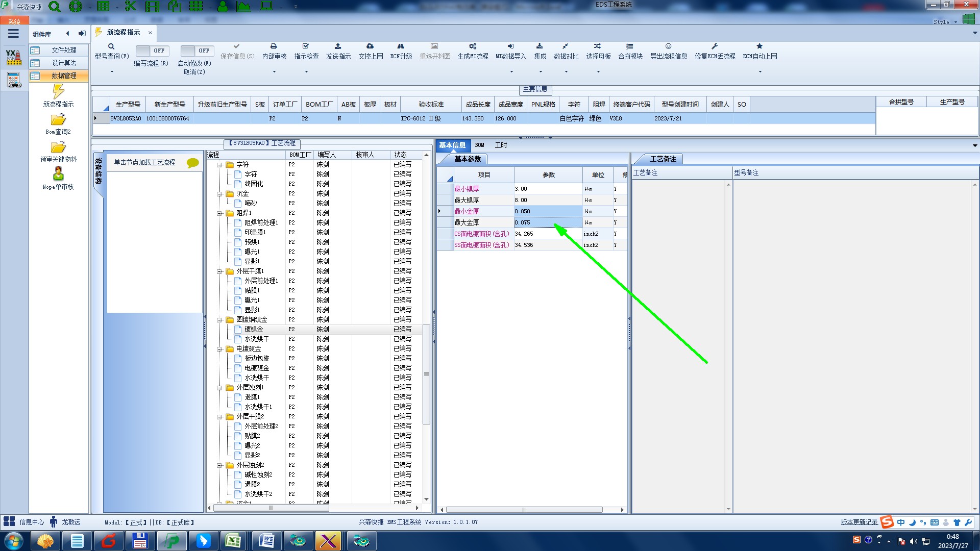Click the 版本更新记录 link
The image size is (980, 551).
(x=859, y=522)
